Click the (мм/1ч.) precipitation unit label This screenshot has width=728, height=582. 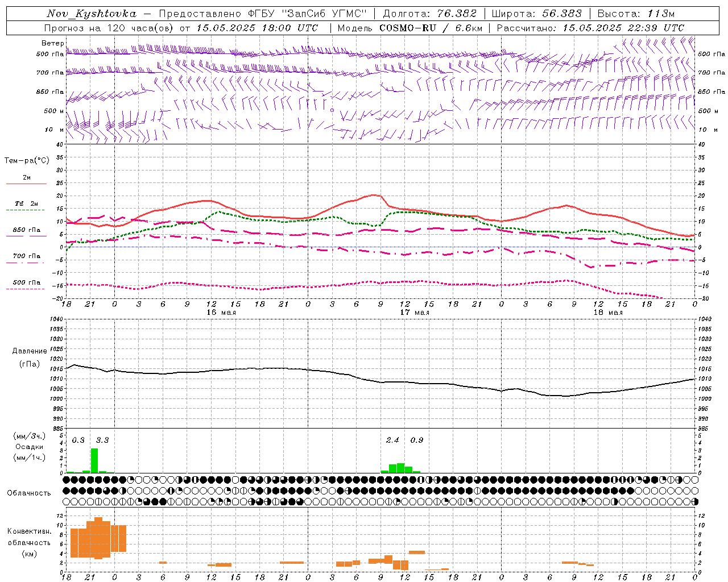coord(29,457)
